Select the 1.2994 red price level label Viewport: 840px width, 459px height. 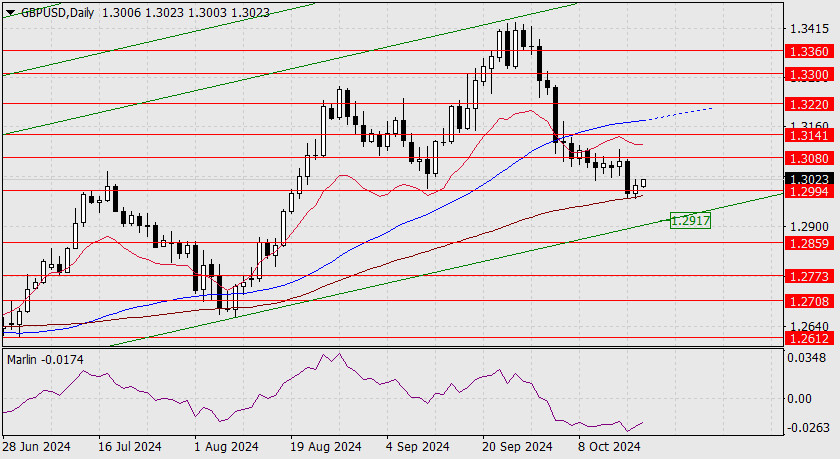[810, 192]
